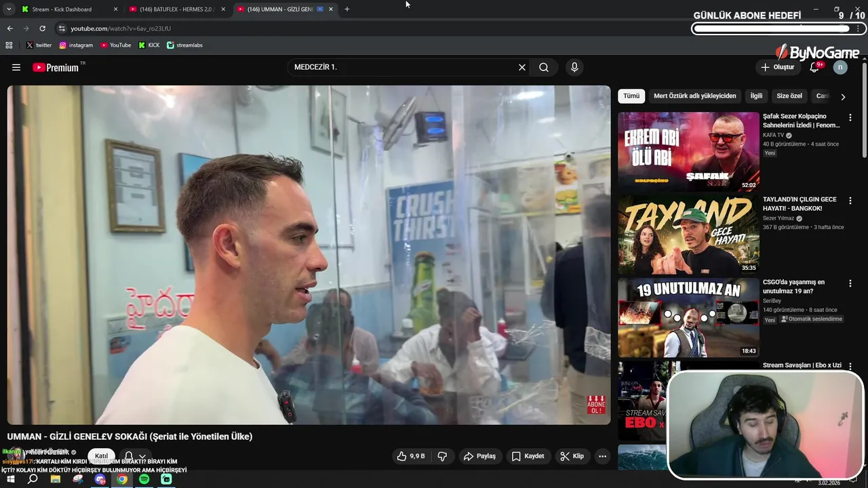Open the Chrome apps grid
This screenshot has height=488, width=868.
[9, 45]
